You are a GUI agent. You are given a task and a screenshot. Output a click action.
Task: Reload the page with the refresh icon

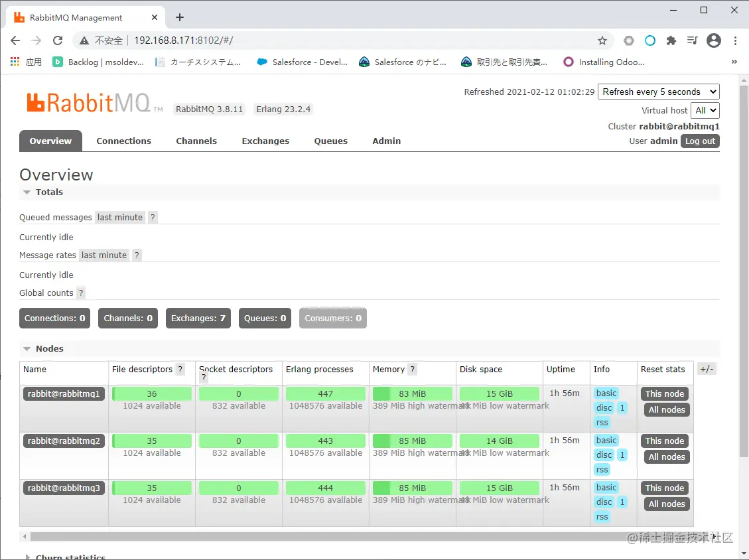(58, 40)
